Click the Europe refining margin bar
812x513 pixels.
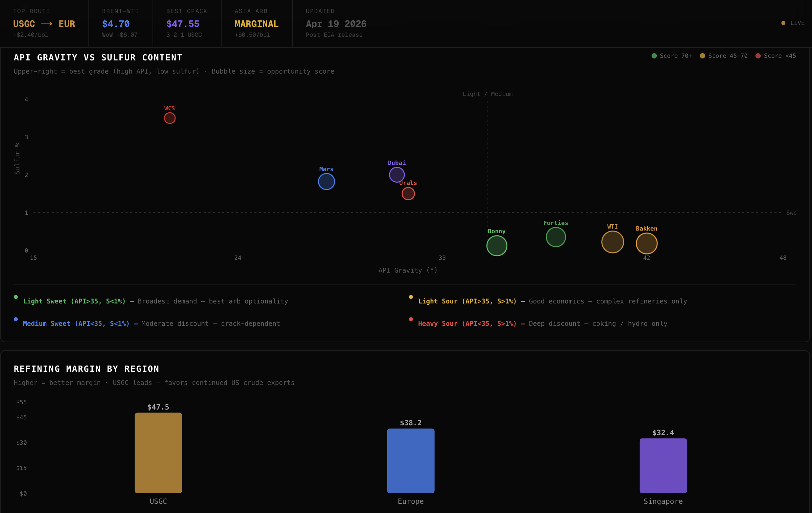click(x=411, y=461)
